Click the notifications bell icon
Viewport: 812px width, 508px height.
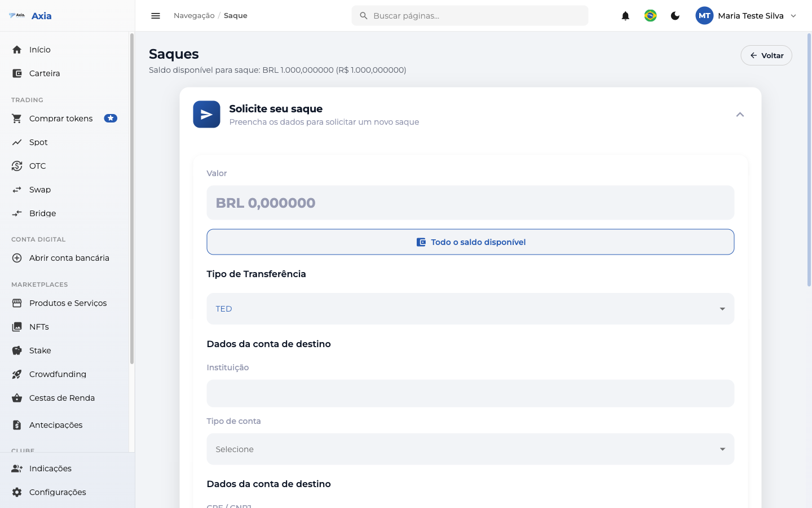[x=625, y=16]
